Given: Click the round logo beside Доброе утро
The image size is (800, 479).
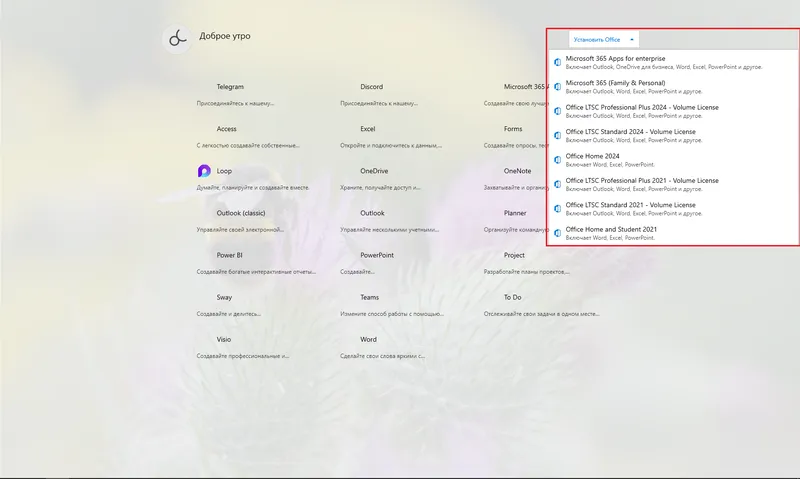Looking at the screenshot, I should [177, 38].
